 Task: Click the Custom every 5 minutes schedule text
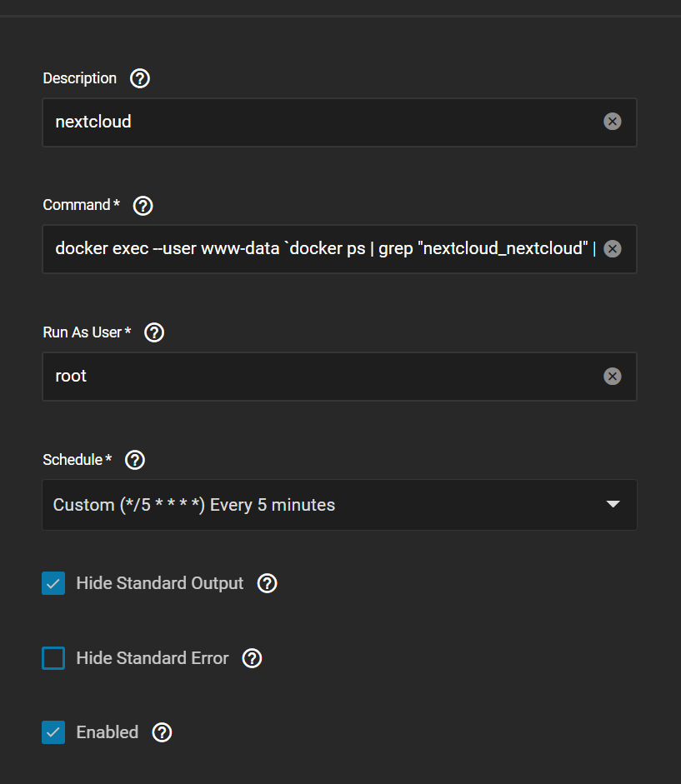click(x=194, y=505)
